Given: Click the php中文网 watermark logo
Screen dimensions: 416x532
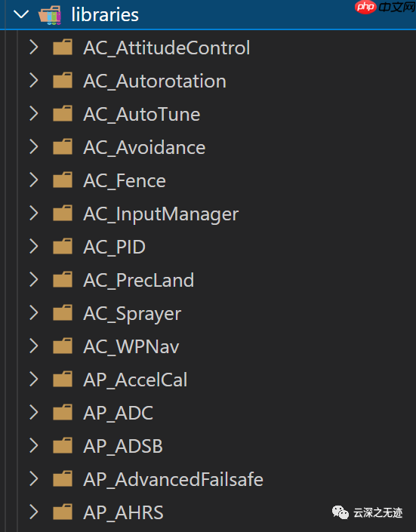Looking at the screenshot, I should click(385, 7).
